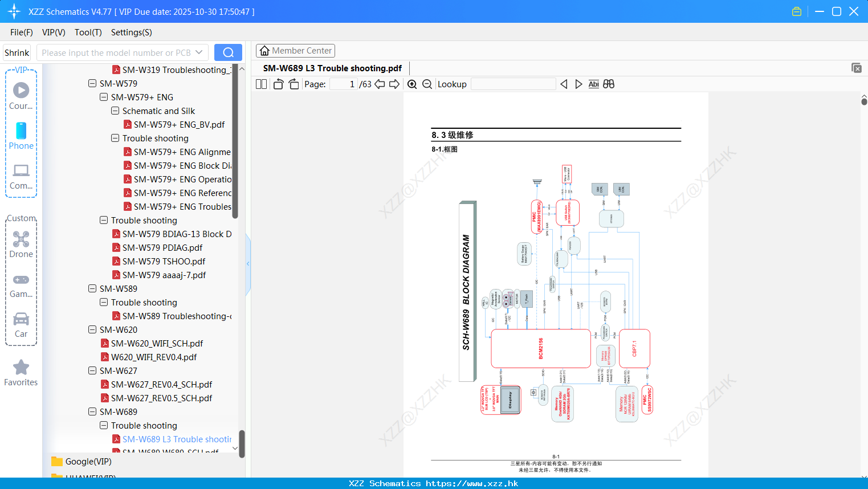Image resolution: width=868 pixels, height=489 pixels.
Task: Open SM-W579 BDIAG-13 Block file
Action: [172, 234]
